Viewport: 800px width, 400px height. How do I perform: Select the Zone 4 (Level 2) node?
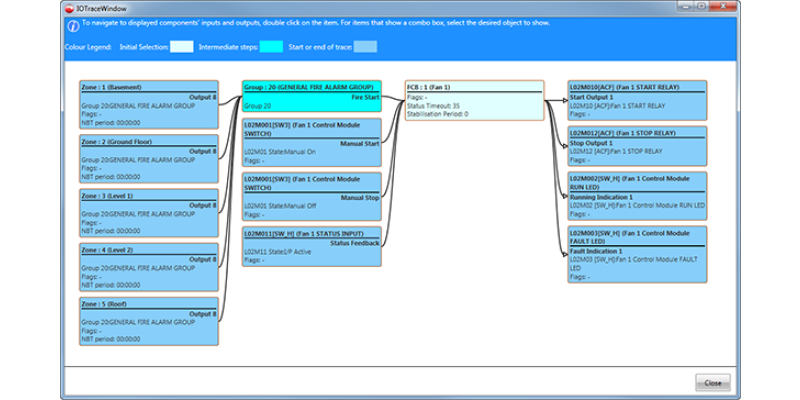pos(148,266)
